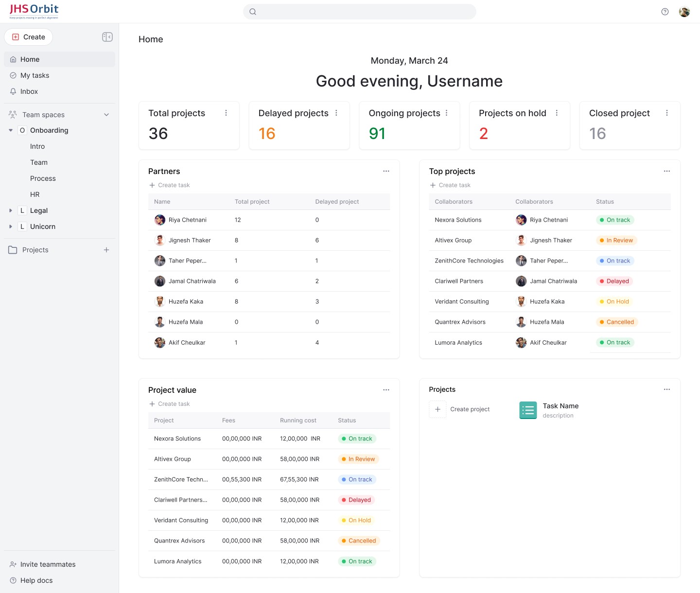700x593 pixels.
Task: Click Jamal Chatriwala avatar in Partners
Action: [x=160, y=281]
